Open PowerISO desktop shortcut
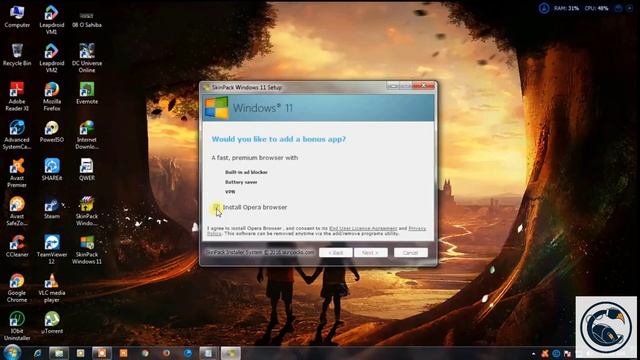This screenshot has height=360, width=640. [52, 131]
